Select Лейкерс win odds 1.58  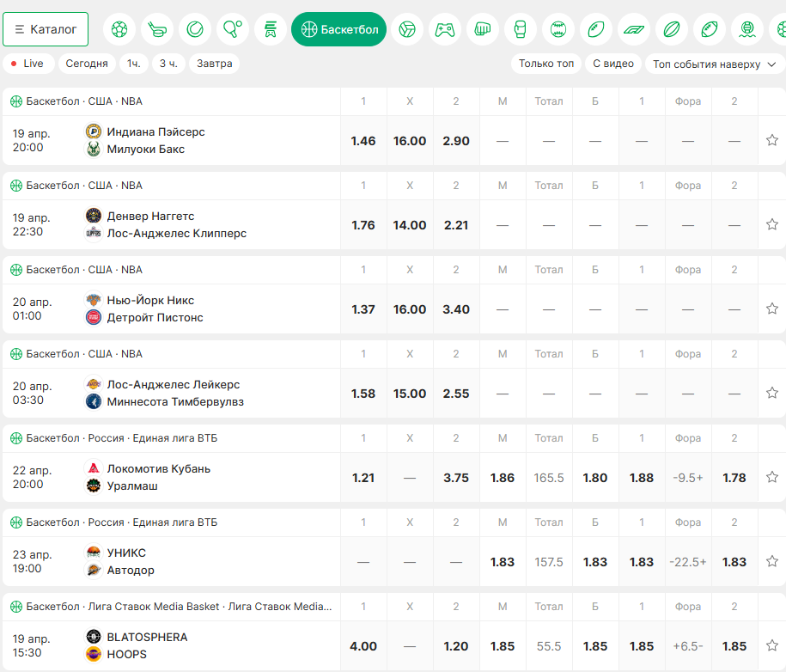point(363,394)
